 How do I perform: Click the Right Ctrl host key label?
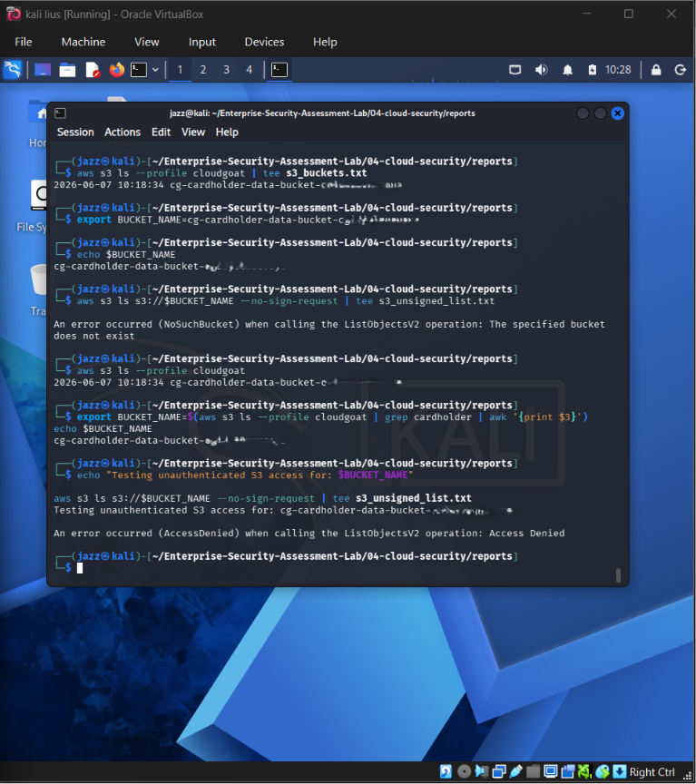[x=652, y=772]
